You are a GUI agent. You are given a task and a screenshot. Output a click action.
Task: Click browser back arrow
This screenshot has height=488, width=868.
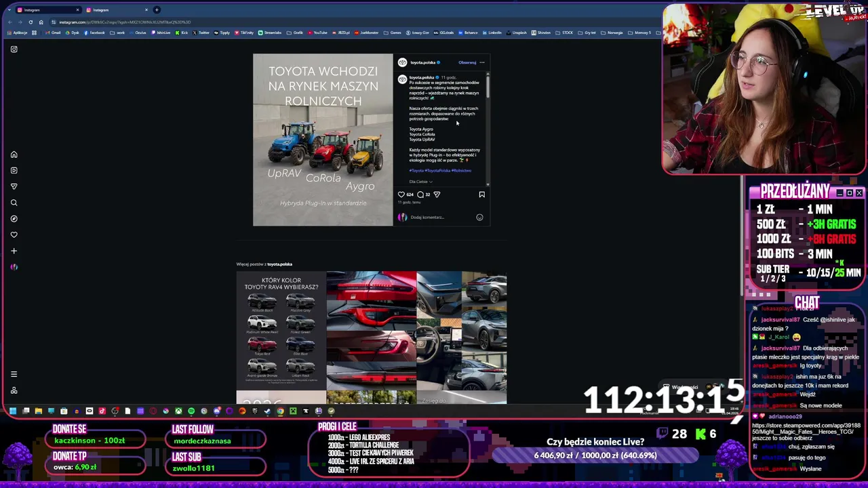point(10,22)
